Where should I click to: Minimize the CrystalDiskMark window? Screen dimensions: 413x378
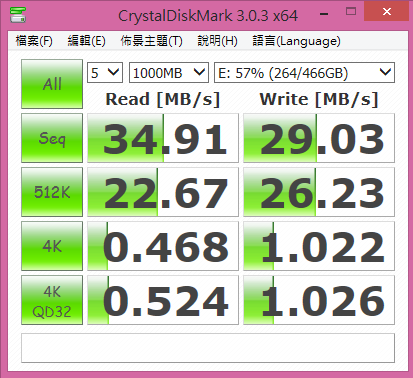coord(324,14)
